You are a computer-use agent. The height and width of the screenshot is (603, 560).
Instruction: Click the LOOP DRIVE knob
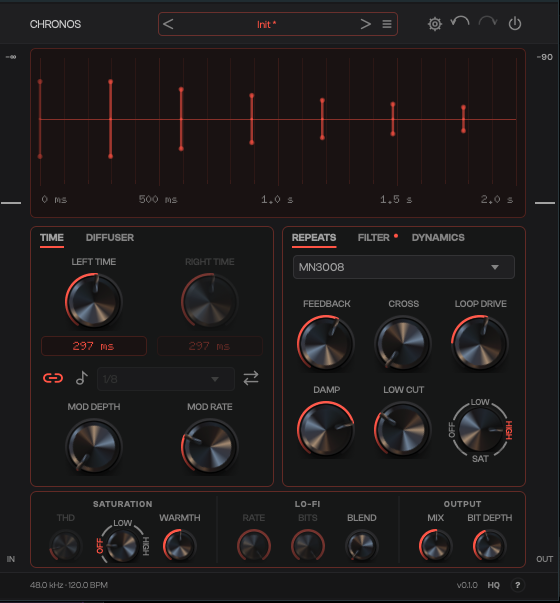(x=480, y=343)
